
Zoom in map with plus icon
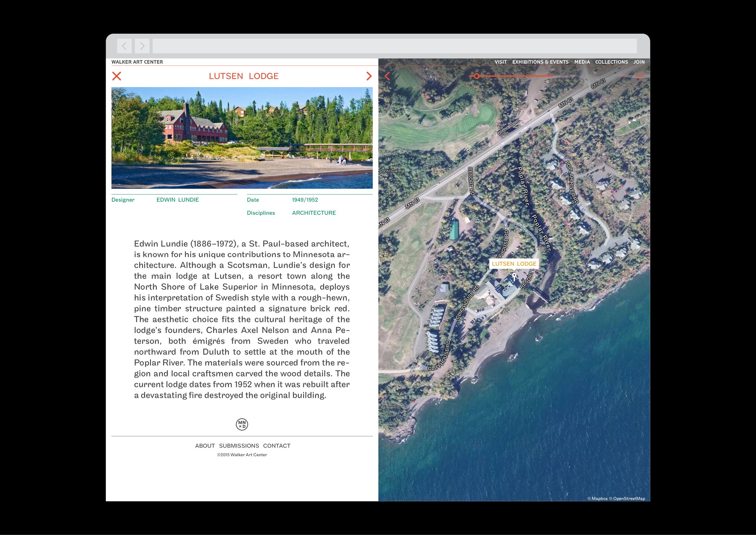click(624, 76)
